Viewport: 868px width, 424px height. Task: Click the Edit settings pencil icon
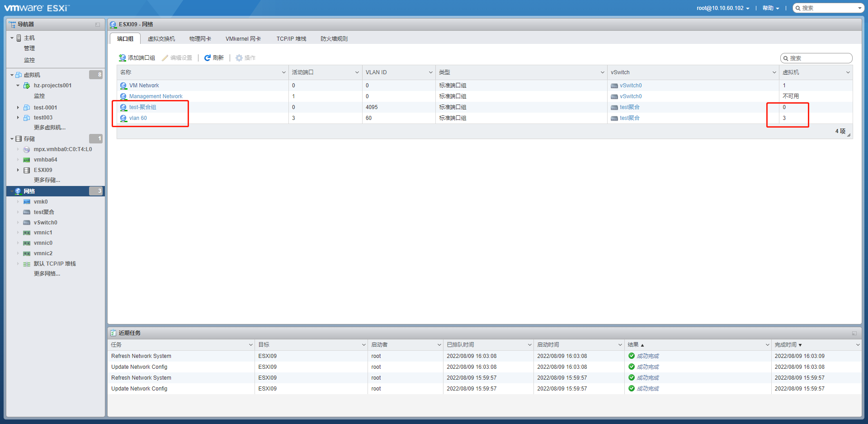coord(165,58)
